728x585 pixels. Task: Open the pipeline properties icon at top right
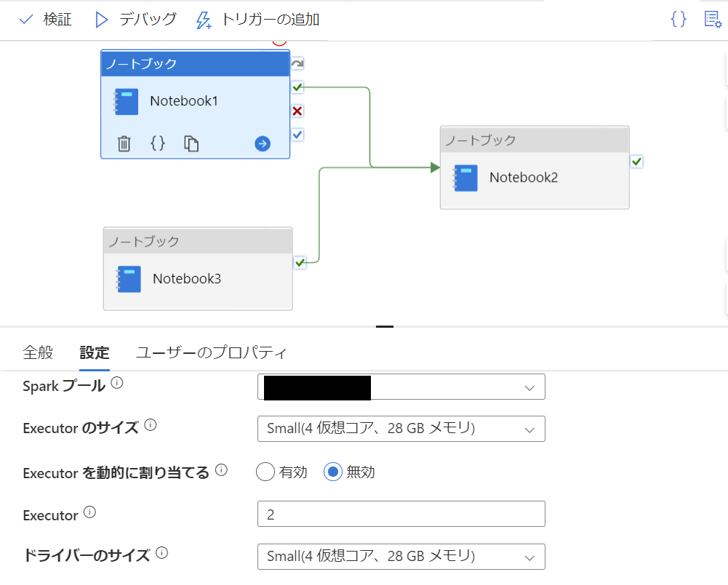coord(713,19)
